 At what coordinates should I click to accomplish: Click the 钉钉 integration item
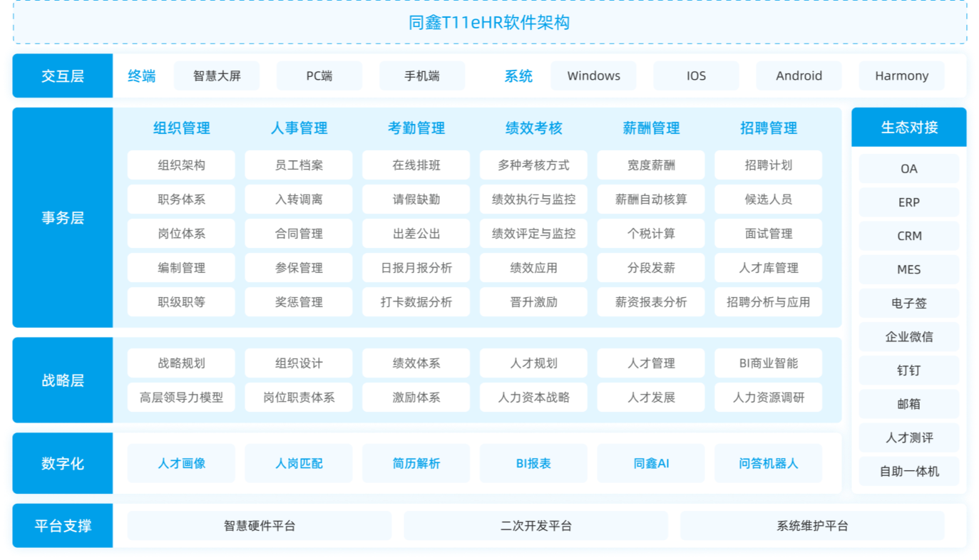909,370
